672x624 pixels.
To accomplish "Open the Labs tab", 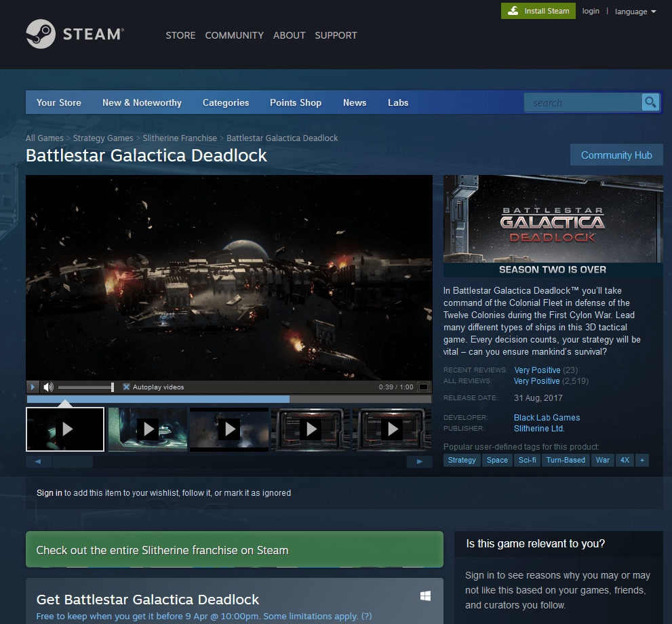I will [x=398, y=102].
